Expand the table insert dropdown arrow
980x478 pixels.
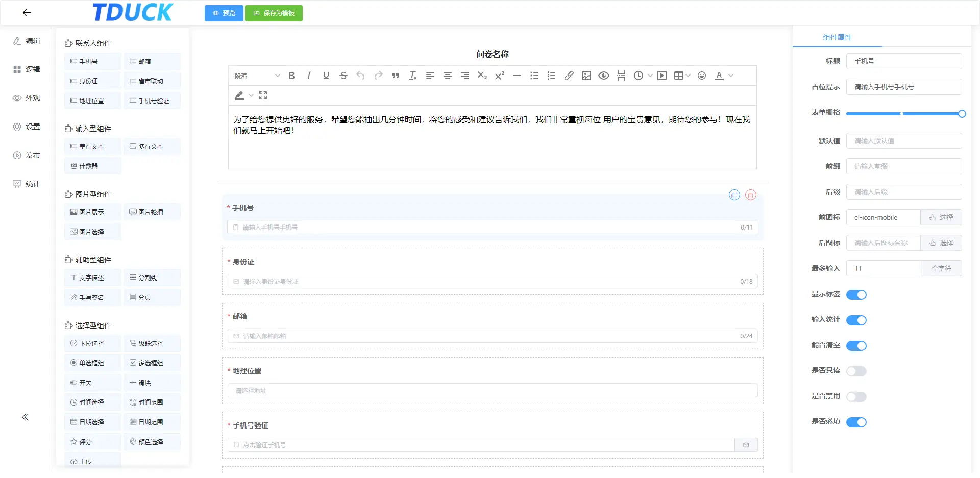[688, 76]
